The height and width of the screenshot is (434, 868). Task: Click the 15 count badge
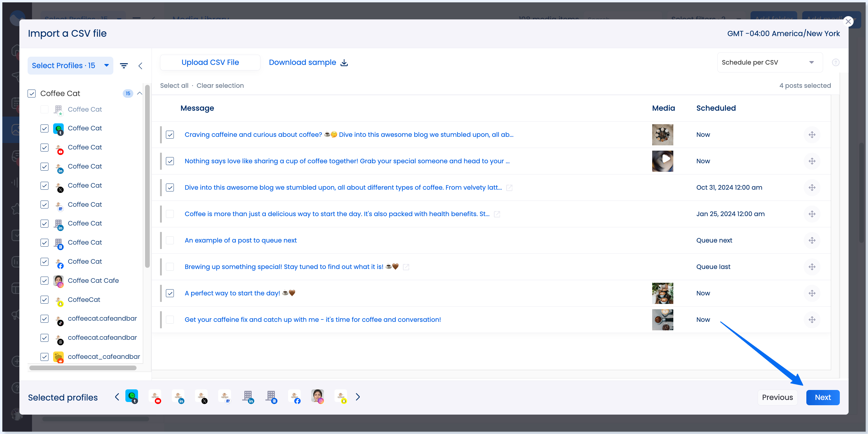pos(128,94)
